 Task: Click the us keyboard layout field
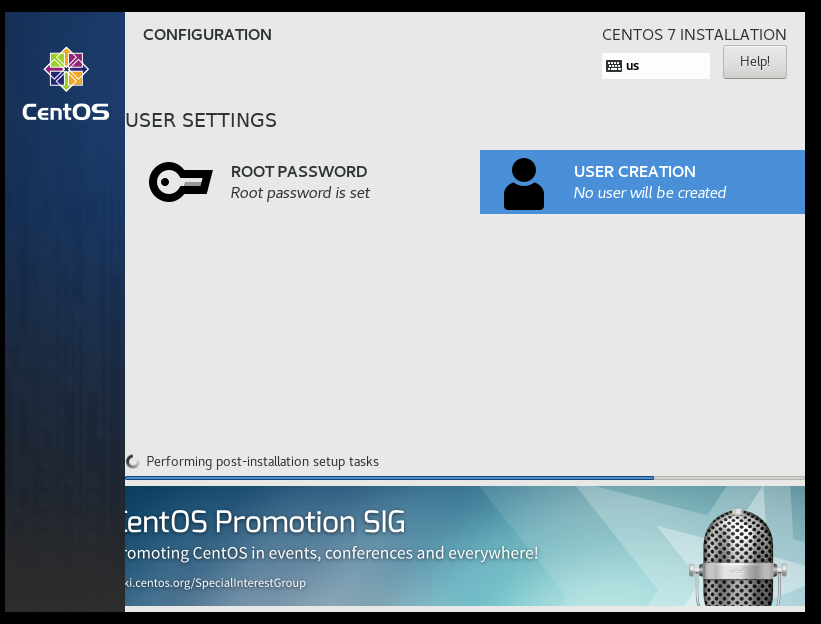656,66
